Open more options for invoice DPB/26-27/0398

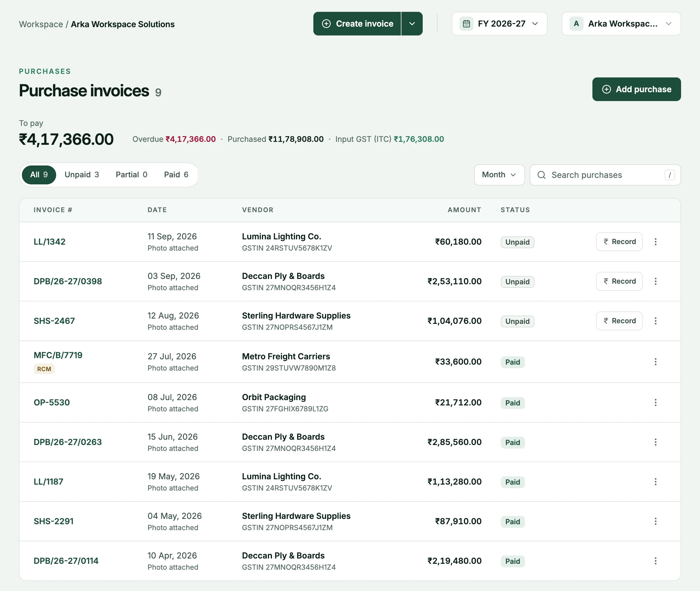(x=655, y=281)
